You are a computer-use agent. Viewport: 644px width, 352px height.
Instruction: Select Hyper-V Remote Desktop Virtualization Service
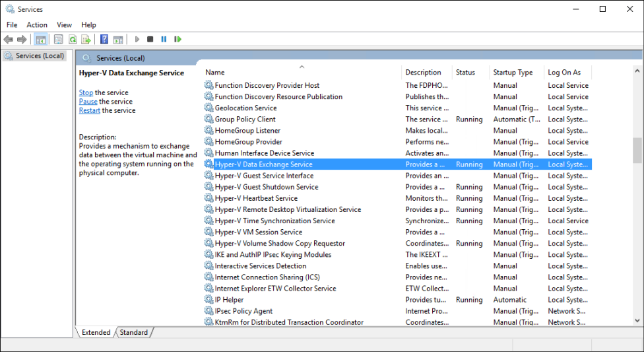pyautogui.click(x=398, y=209)
